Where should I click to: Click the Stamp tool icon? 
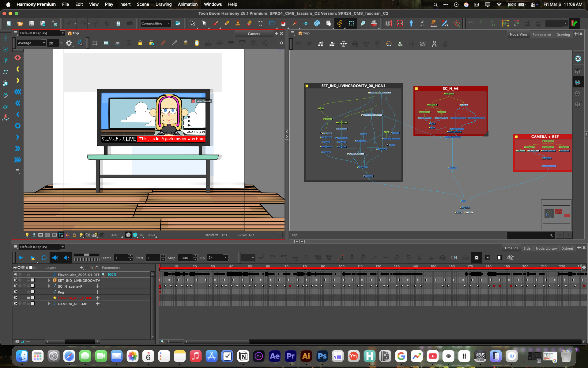point(238,23)
